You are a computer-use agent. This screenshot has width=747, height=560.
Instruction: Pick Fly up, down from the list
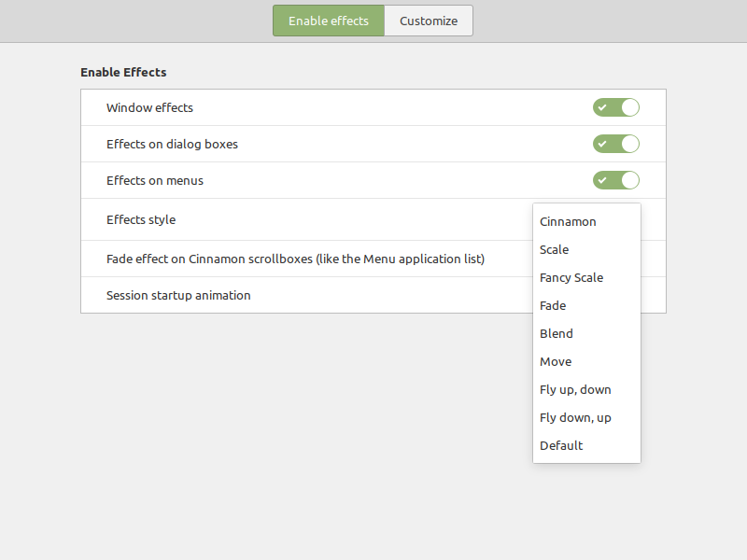coord(575,389)
